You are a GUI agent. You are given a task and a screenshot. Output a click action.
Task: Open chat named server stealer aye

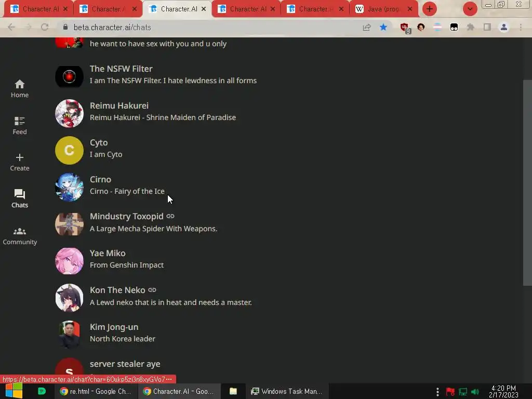tap(125, 364)
